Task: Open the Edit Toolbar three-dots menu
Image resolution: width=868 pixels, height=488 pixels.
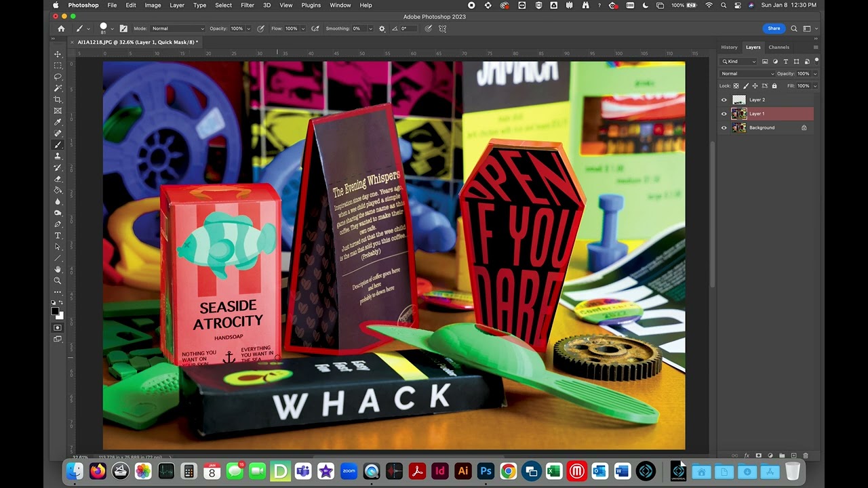Action: (58, 292)
